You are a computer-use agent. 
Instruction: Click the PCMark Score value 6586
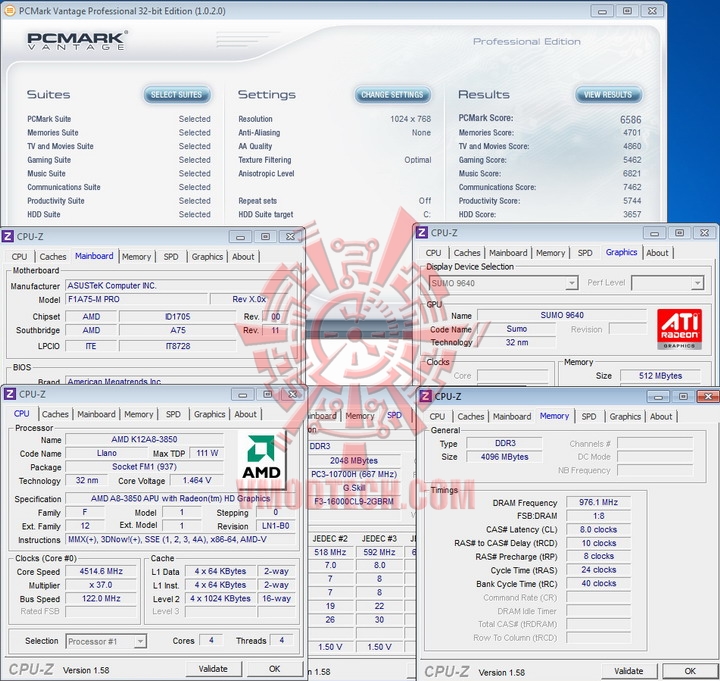pos(630,120)
